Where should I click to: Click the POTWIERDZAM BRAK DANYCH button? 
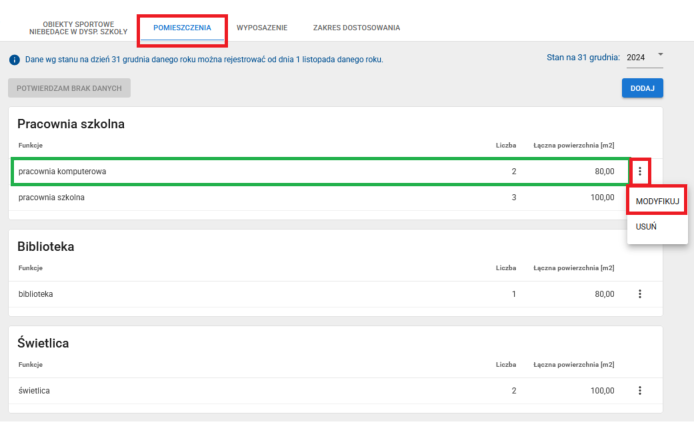pos(69,88)
